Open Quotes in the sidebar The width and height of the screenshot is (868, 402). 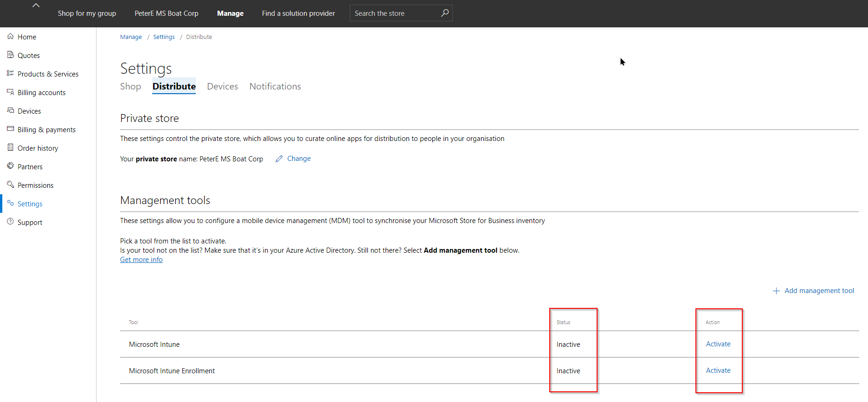click(x=29, y=56)
